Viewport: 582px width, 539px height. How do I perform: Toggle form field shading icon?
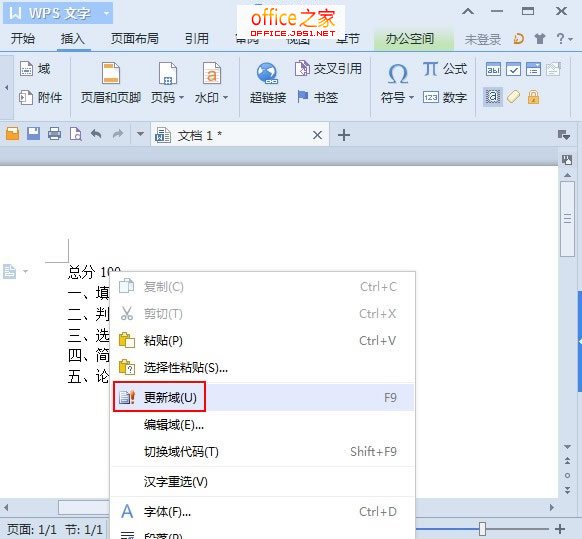(493, 97)
